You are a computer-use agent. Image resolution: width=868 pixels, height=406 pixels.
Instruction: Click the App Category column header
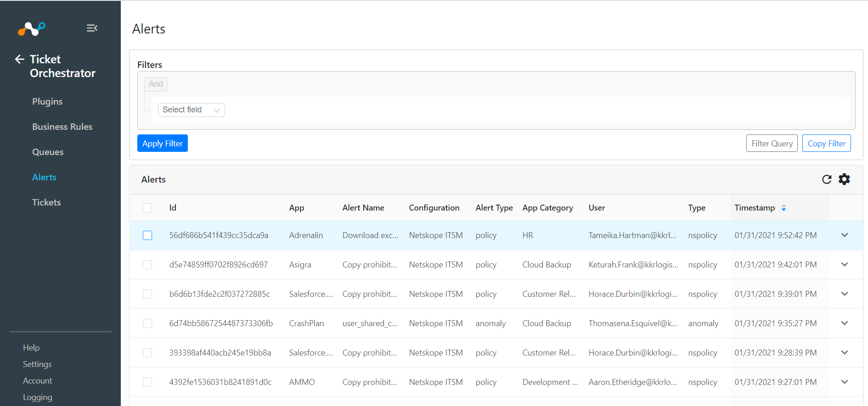point(547,208)
